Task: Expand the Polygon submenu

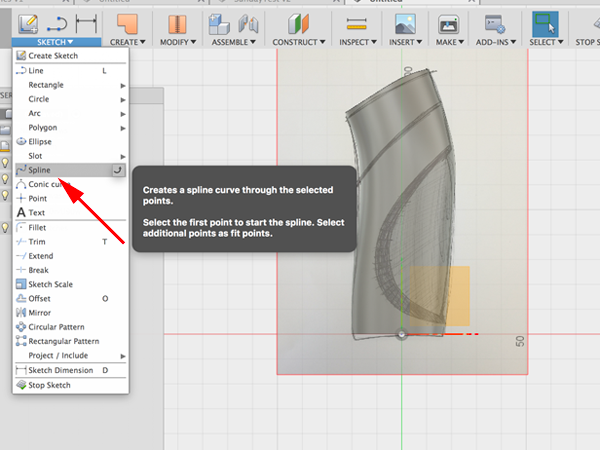Action: [70, 127]
